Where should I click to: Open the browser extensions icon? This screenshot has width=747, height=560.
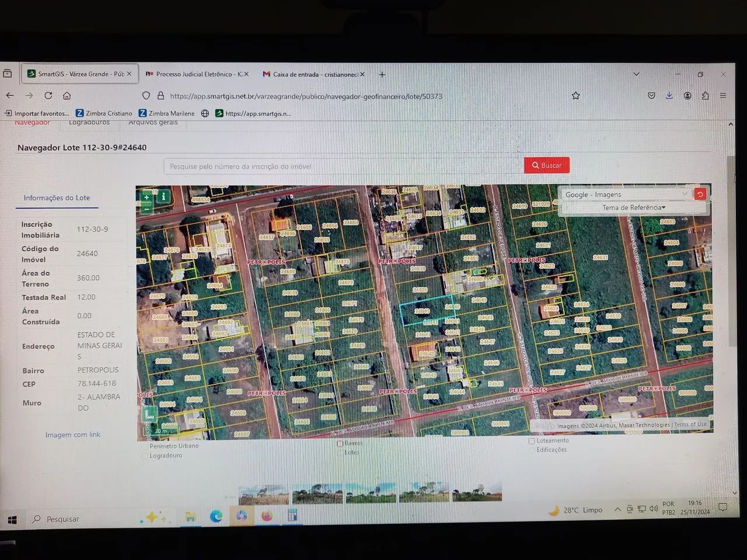tap(705, 96)
